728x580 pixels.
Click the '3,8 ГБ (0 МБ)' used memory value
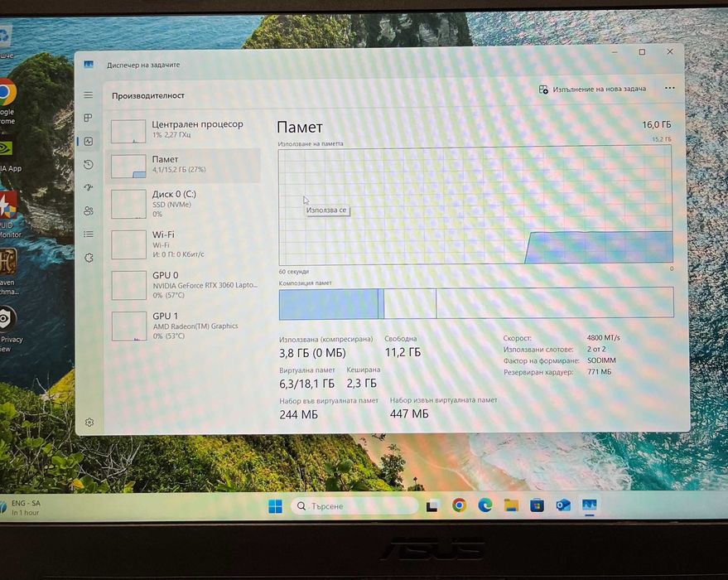coord(312,353)
